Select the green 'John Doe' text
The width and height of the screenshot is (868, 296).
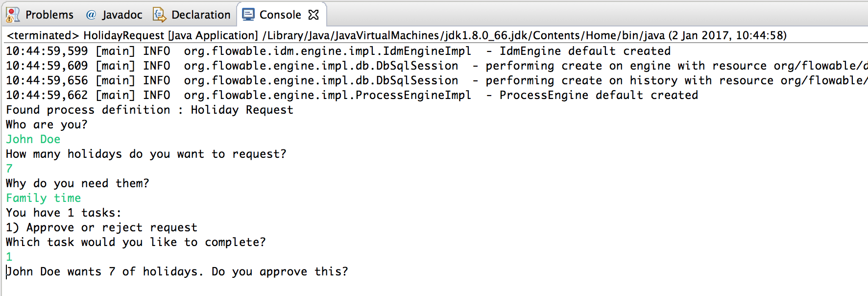click(33, 139)
